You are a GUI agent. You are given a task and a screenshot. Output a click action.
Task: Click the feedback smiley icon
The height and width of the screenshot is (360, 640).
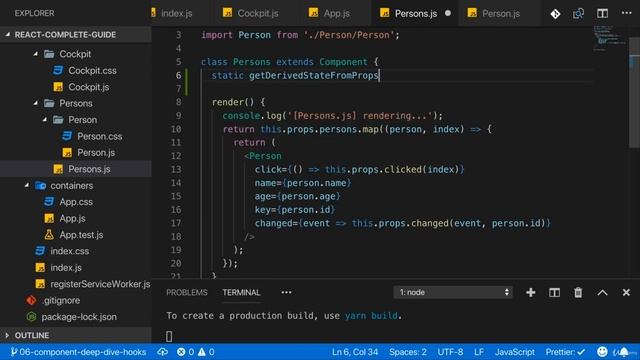(x=602, y=352)
